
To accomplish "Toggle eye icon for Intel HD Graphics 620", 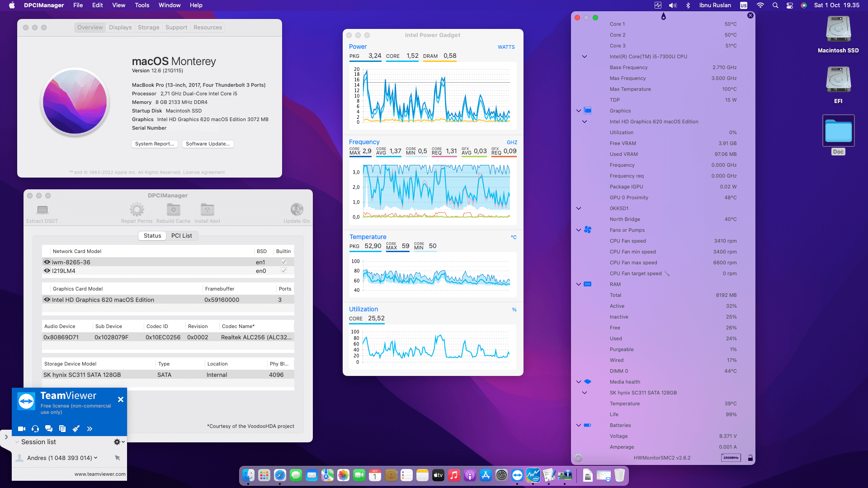I will click(47, 300).
